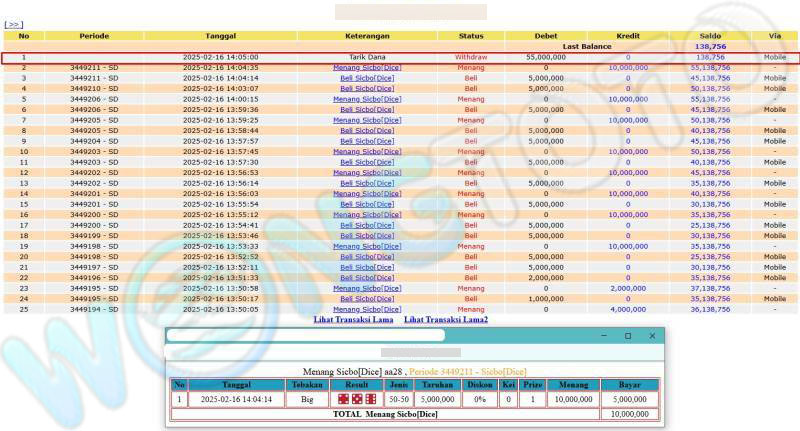The width and height of the screenshot is (800, 431).
Task: Open Lihat Transaksi Lama2 link
Action: point(446,319)
